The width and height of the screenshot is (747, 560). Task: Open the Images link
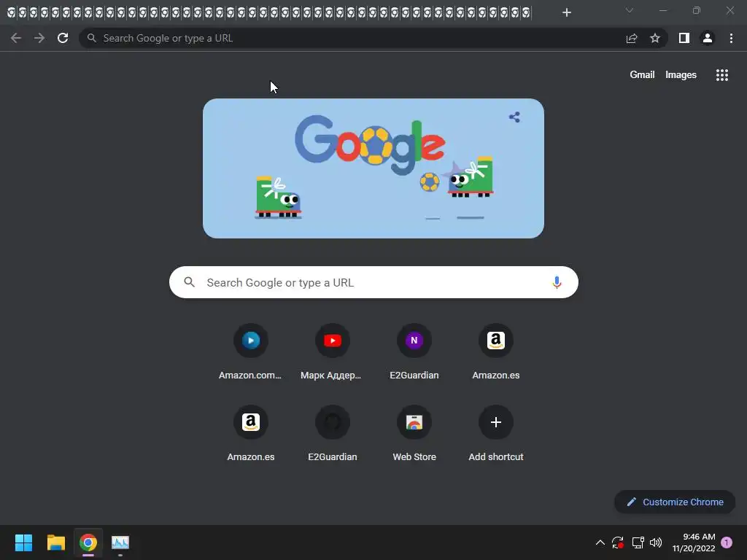681,75
